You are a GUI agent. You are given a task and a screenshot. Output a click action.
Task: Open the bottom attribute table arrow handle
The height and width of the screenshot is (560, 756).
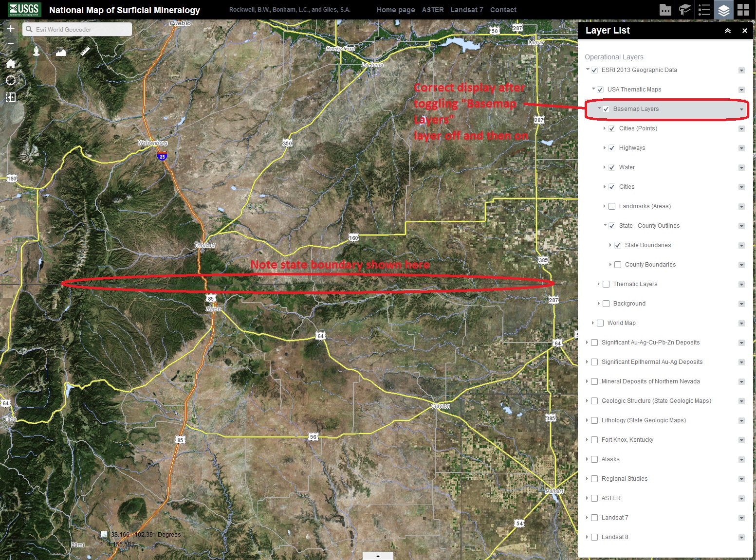tap(378, 556)
